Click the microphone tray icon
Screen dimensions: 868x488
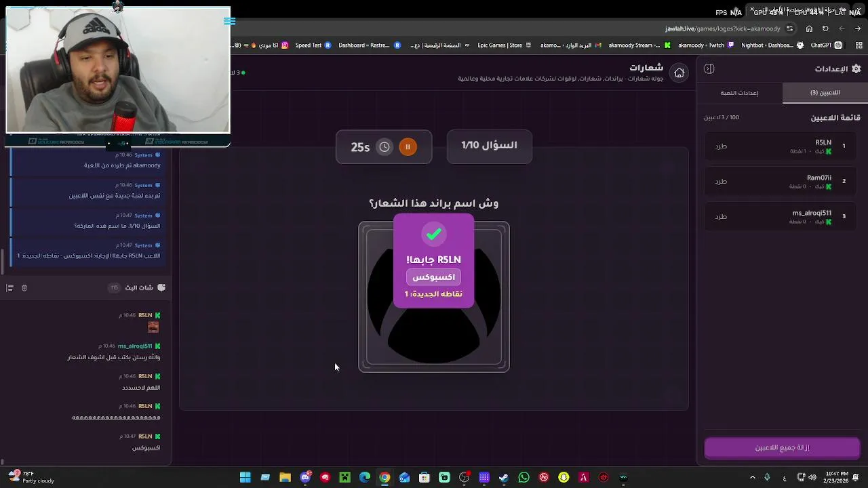[767, 478]
